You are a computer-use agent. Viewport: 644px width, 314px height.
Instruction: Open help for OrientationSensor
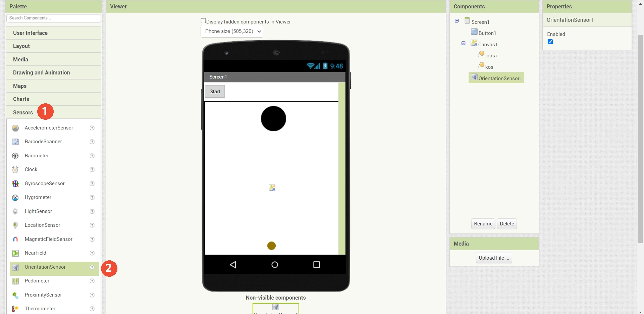point(92,267)
